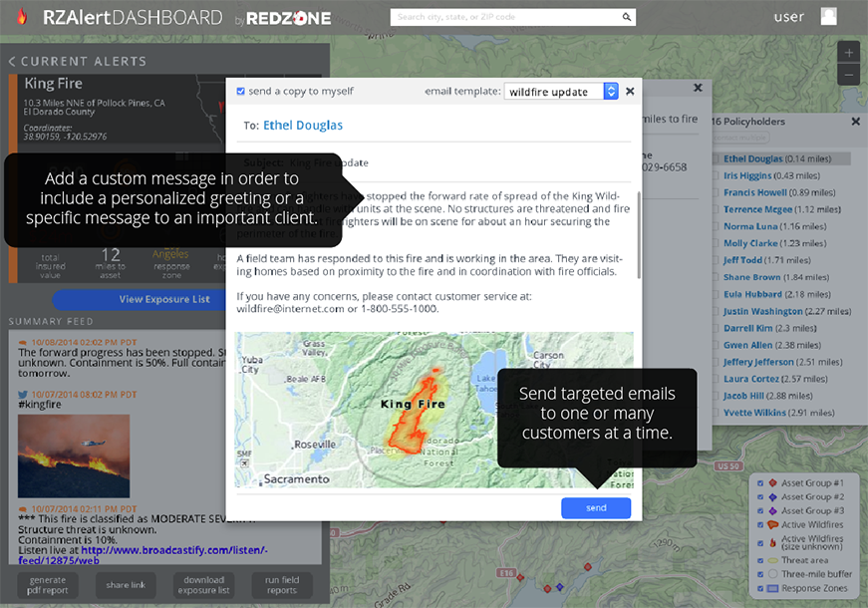Viewport: 868px width, 608px height.
Task: Click the 10/08/2014 feed entry icon
Action: pos(23,343)
